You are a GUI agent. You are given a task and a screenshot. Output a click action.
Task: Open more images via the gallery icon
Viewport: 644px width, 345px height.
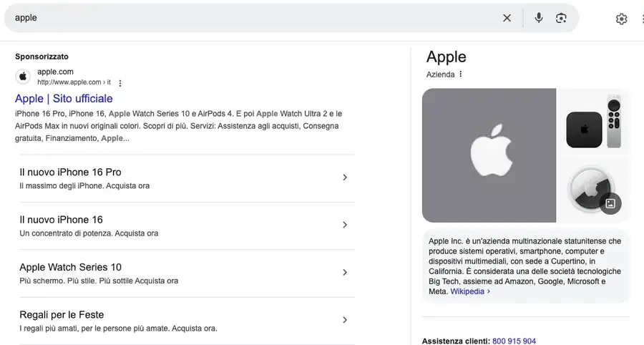[610, 203]
